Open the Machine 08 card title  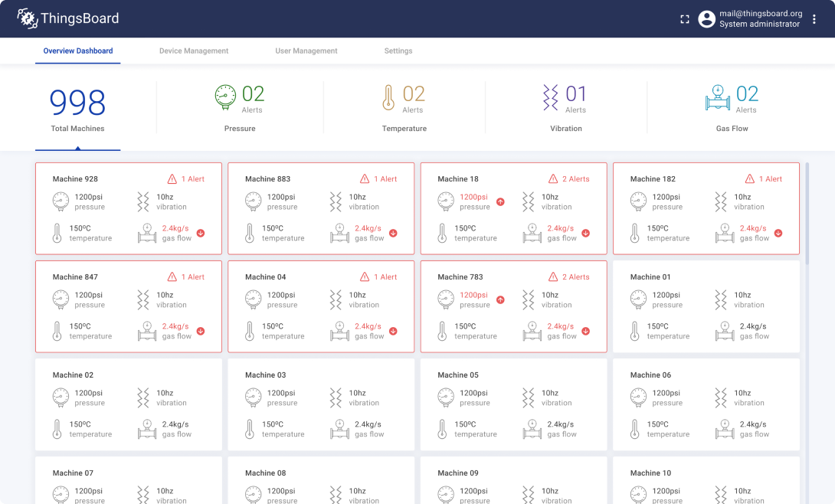(265, 473)
